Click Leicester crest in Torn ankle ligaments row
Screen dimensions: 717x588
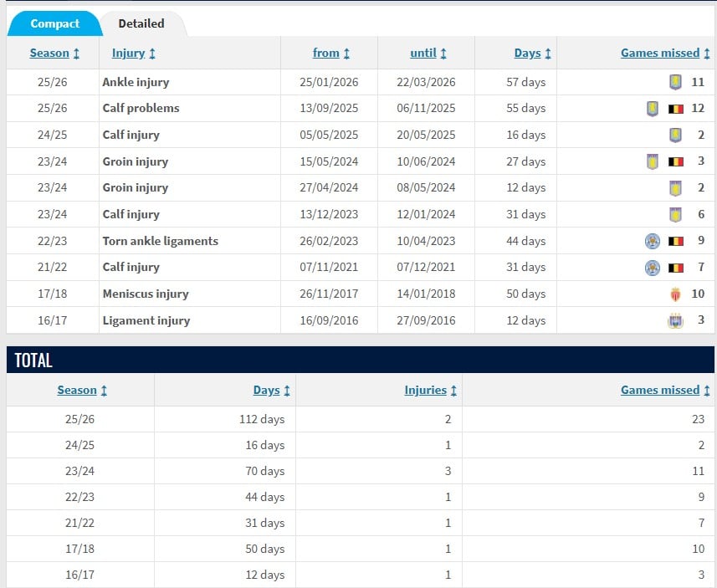point(652,241)
